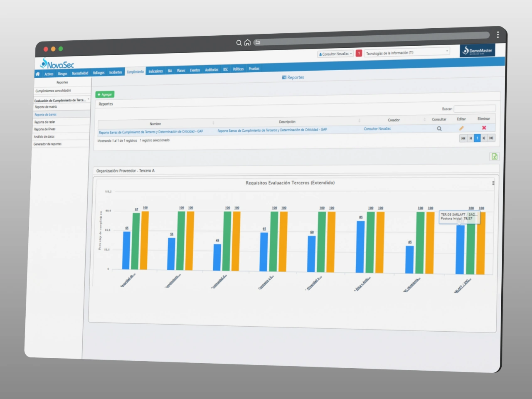Go to the first page of results

463,138
